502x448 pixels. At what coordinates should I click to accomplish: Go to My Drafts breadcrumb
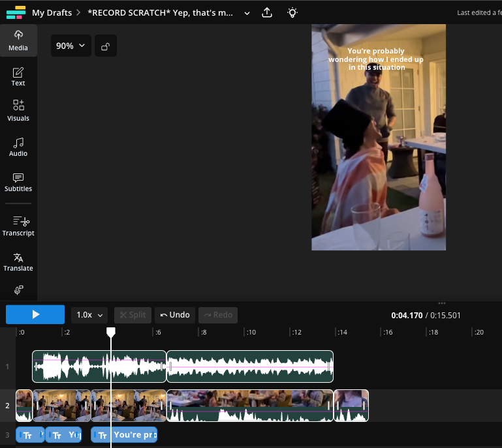[52, 13]
